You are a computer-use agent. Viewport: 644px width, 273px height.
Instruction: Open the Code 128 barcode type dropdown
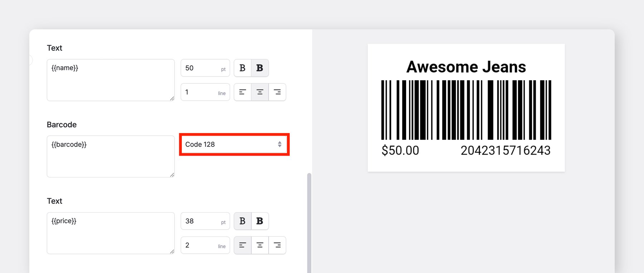[234, 145]
